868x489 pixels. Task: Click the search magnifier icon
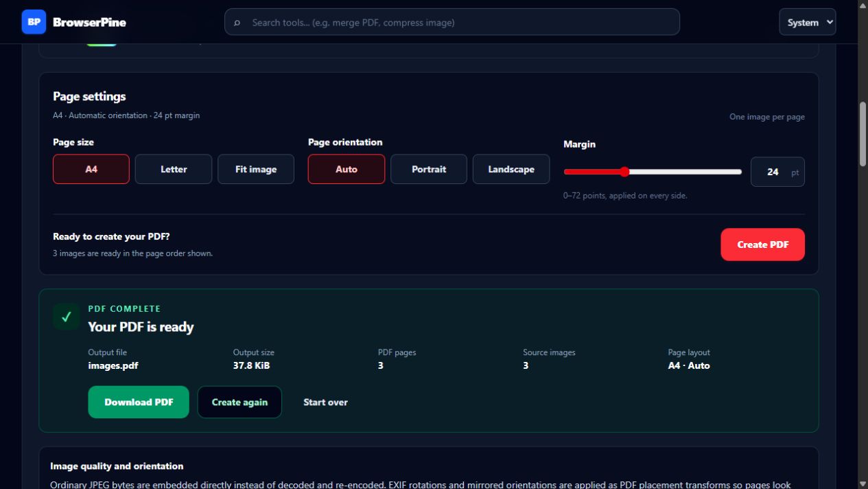point(237,23)
